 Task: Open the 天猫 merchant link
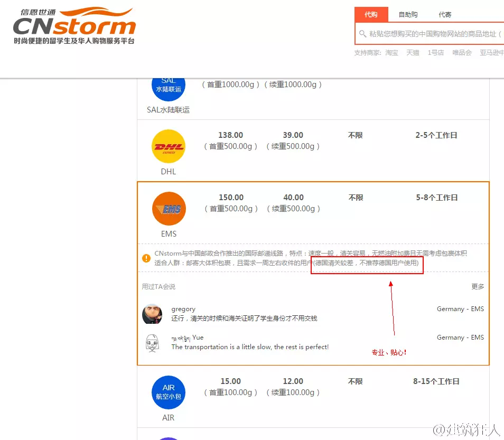tap(413, 53)
